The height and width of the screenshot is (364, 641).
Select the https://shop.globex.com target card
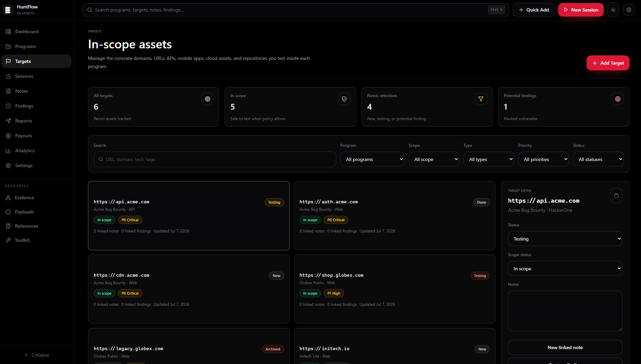tap(394, 289)
